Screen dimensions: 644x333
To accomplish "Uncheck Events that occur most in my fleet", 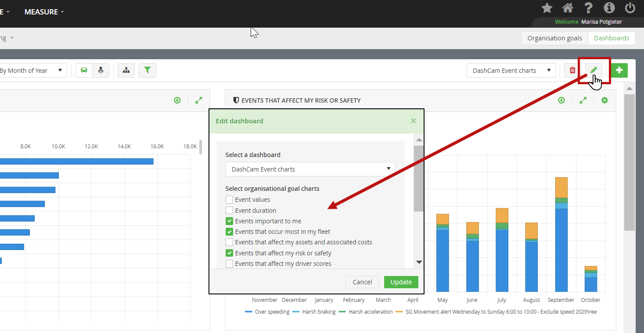I will coord(229,232).
